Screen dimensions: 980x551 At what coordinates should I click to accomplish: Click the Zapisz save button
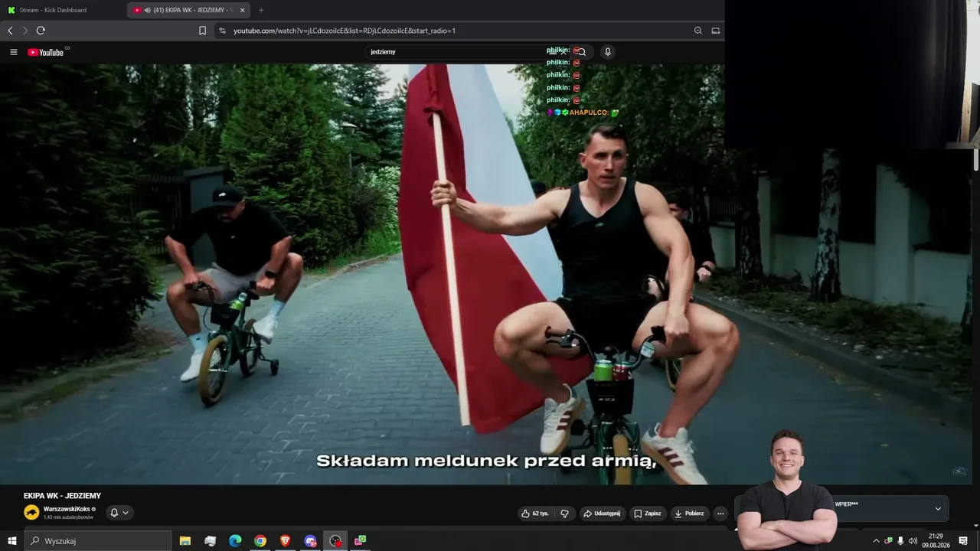pos(648,514)
